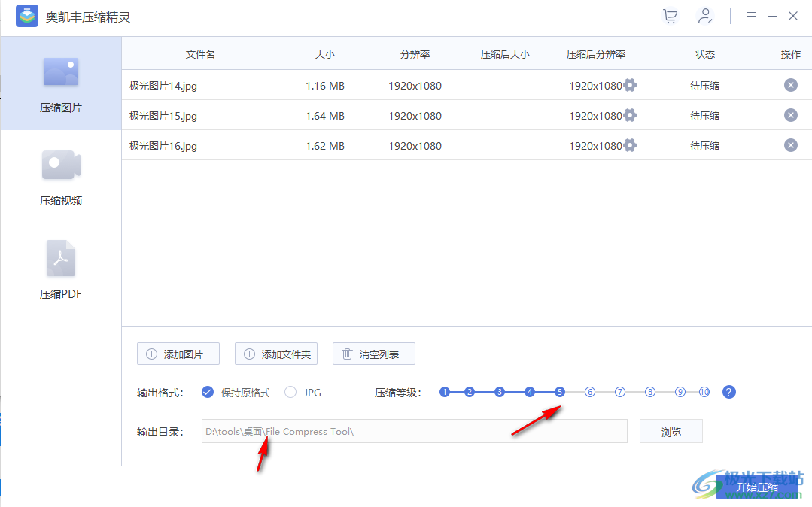Click the 大小 column header
Viewport: 812px width, 507px height.
[324, 54]
